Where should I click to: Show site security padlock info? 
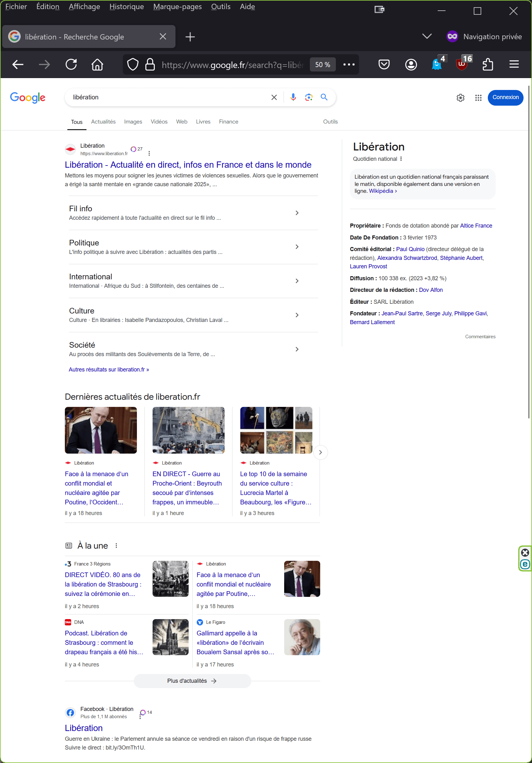tap(150, 65)
